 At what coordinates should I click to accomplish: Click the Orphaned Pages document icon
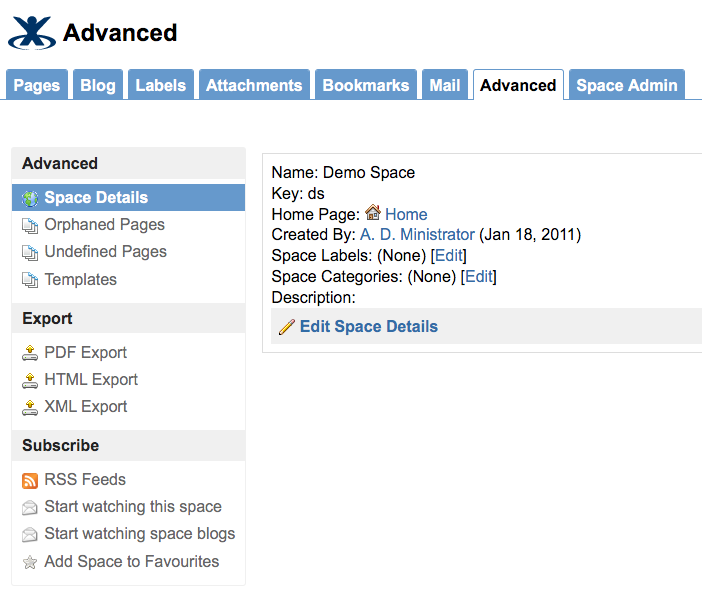pyautogui.click(x=30, y=226)
